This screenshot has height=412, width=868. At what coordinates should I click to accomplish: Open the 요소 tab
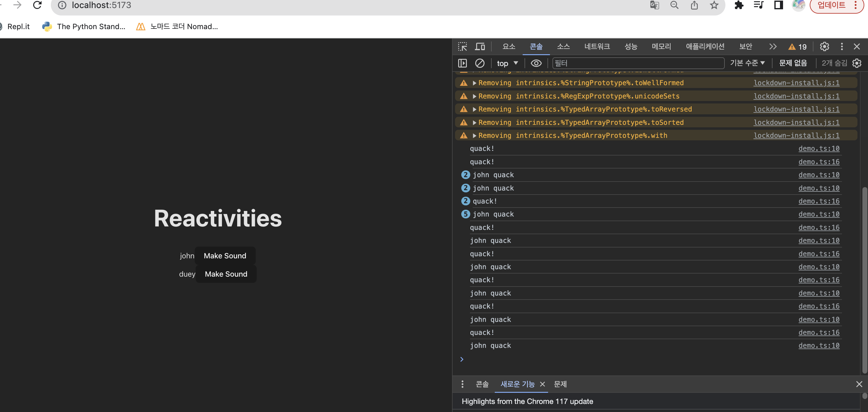pos(508,46)
